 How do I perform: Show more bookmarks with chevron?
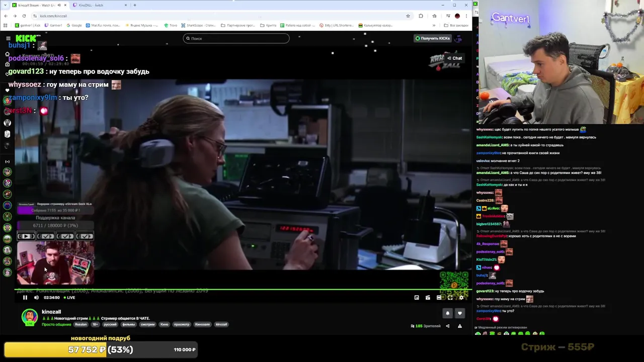[434, 25]
